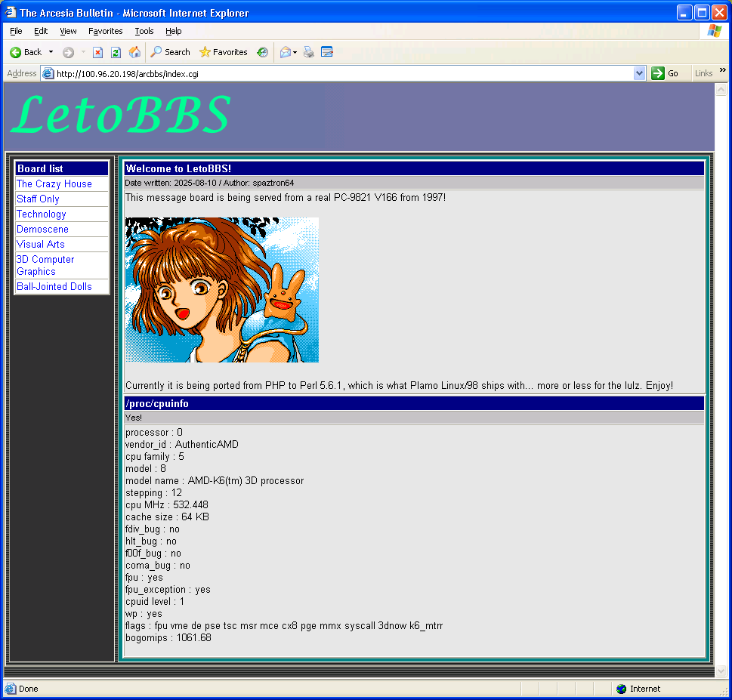Expand the Mail button dropdown arrow
The width and height of the screenshot is (732, 700).
coord(295,52)
